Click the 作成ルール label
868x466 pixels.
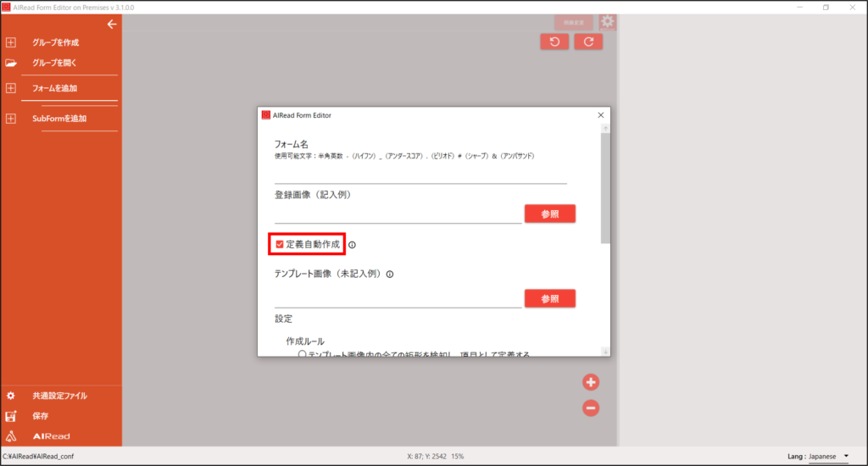tap(305, 341)
